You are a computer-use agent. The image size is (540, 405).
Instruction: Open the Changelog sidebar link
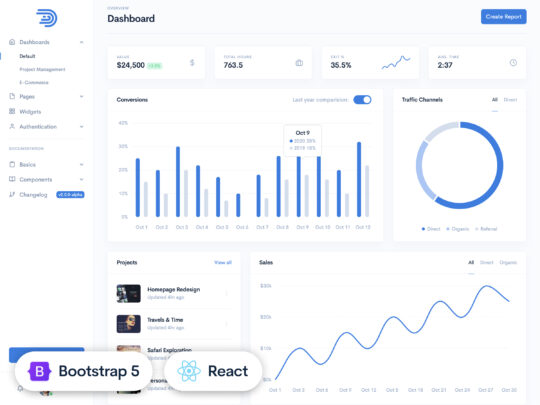(x=33, y=195)
